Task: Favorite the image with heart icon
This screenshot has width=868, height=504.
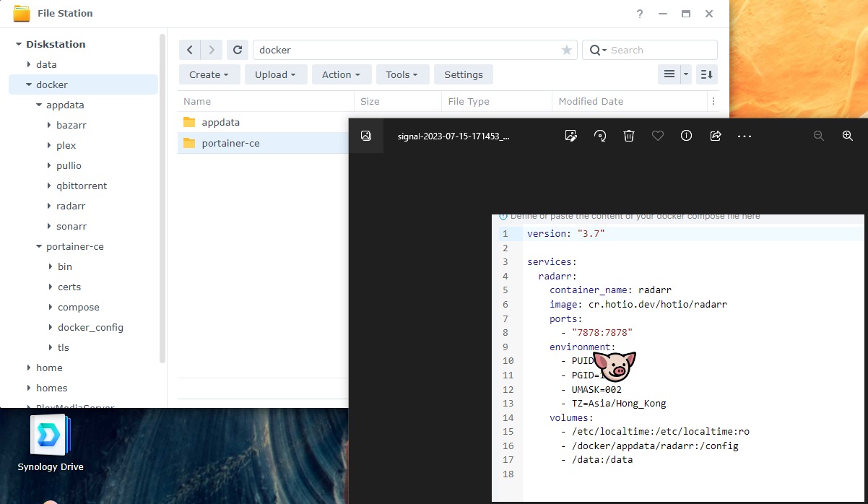Action: point(658,136)
